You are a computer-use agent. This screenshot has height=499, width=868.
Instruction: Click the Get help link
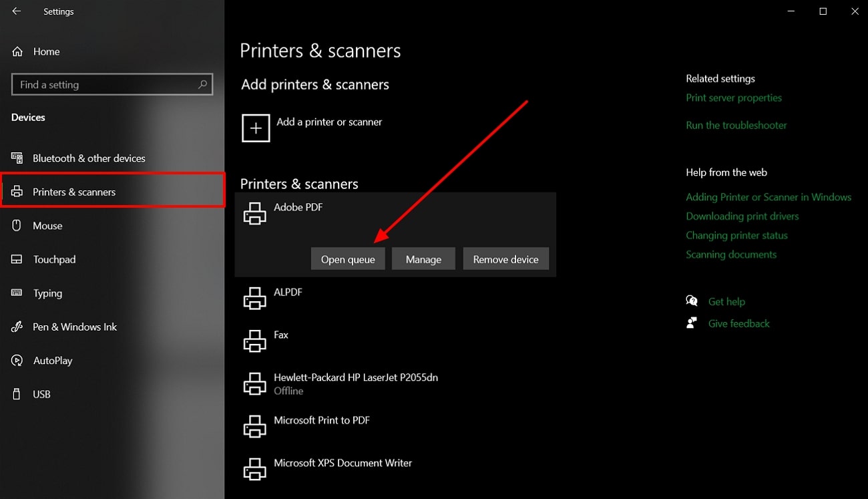tap(726, 301)
